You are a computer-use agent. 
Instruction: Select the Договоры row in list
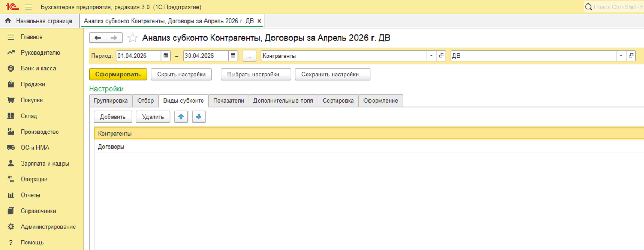point(369,147)
